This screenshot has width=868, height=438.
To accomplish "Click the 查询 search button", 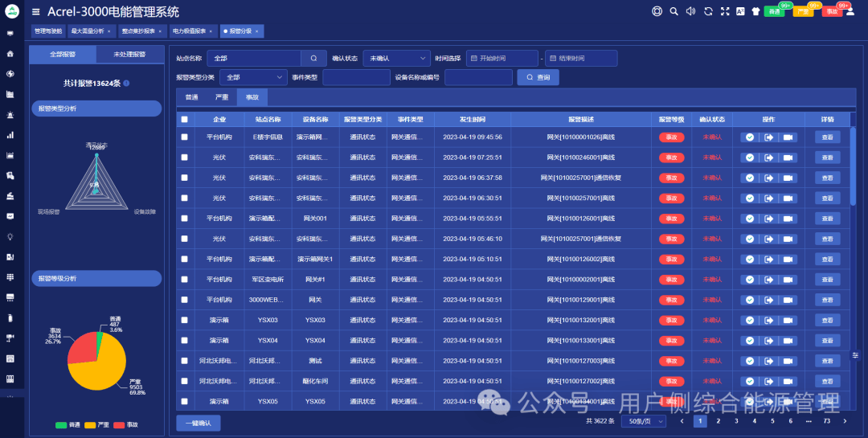I will click(538, 77).
